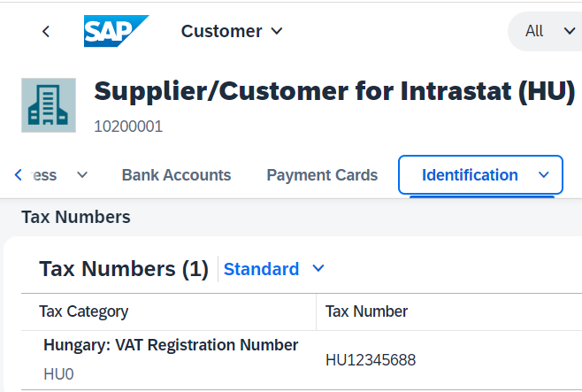The image size is (582, 392).
Task: Click the tax number HU12345688 cell
Action: point(371,360)
